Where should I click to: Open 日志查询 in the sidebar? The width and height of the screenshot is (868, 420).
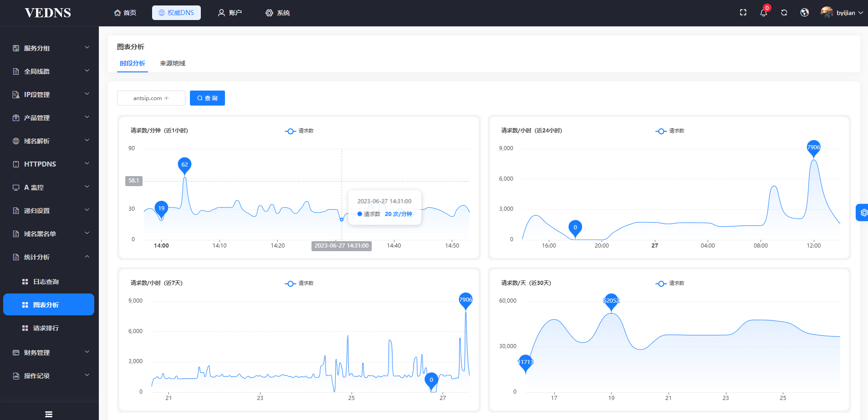click(x=46, y=282)
